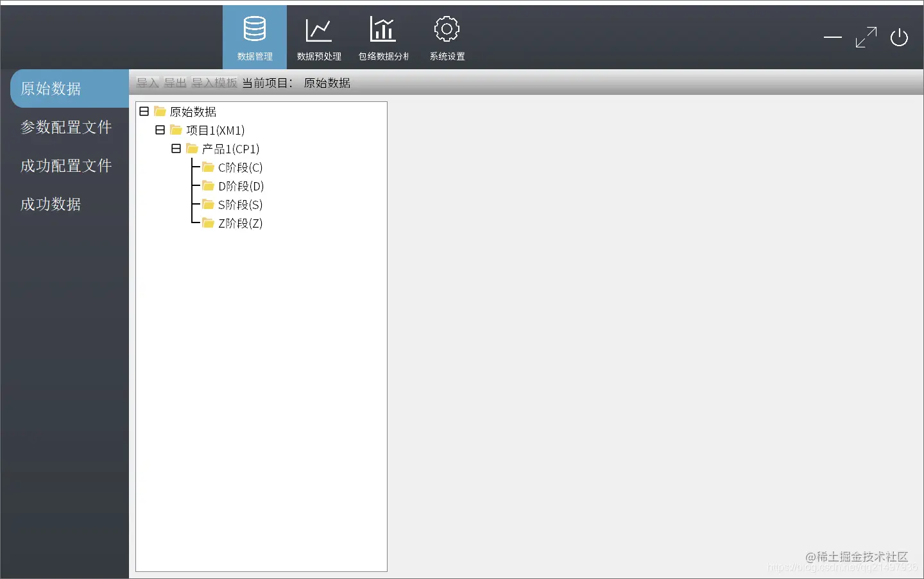Select 原始数据 in the left sidebar
924x579 pixels.
coord(69,88)
